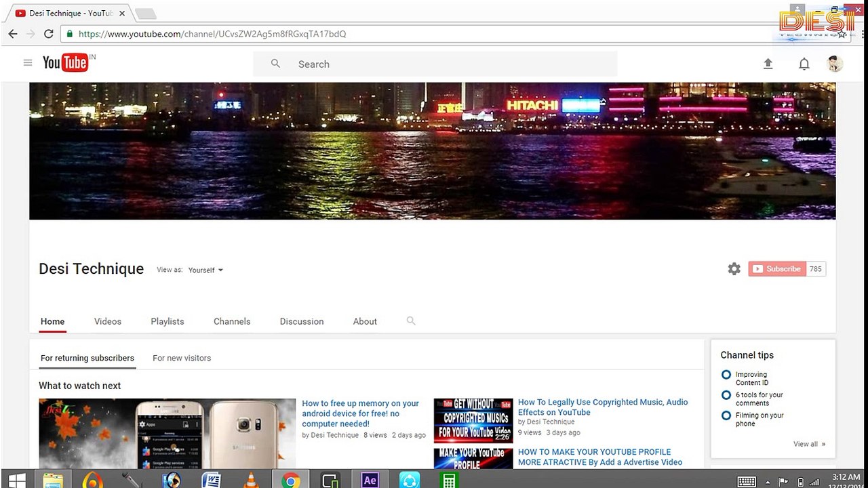The height and width of the screenshot is (488, 868).
Task: Open the Windows Start menu
Action: (17, 481)
